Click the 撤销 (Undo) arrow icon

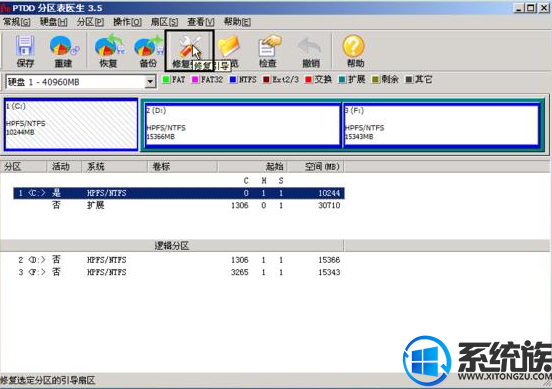point(310,46)
